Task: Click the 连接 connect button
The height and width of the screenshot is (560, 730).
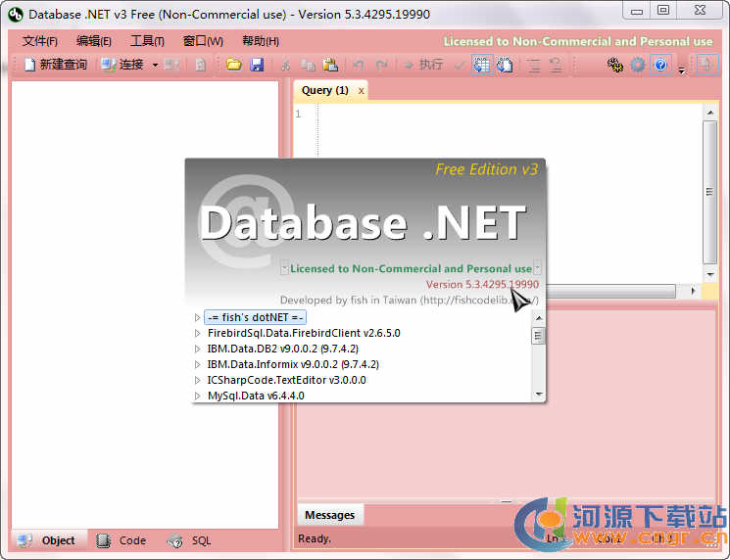Action: [122, 65]
